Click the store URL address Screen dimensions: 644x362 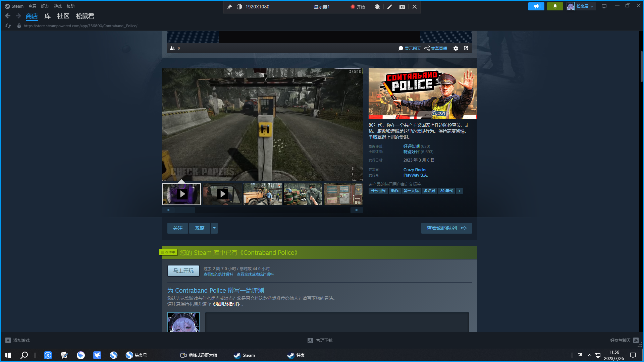[x=80, y=26]
